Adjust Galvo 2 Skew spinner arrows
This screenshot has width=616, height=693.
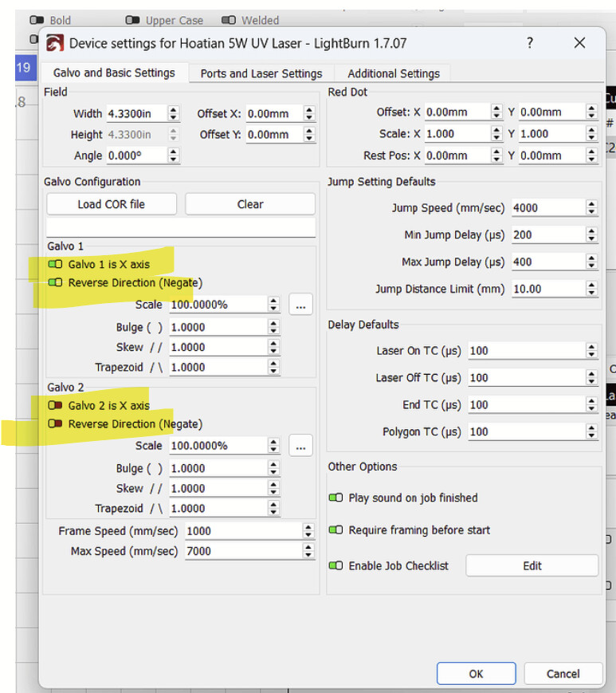coord(274,488)
